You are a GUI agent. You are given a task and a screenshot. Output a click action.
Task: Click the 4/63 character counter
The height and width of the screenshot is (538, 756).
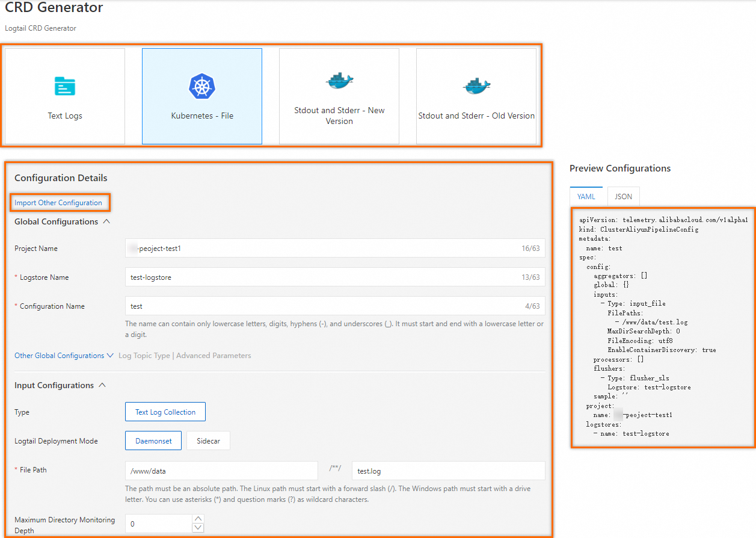tap(532, 306)
